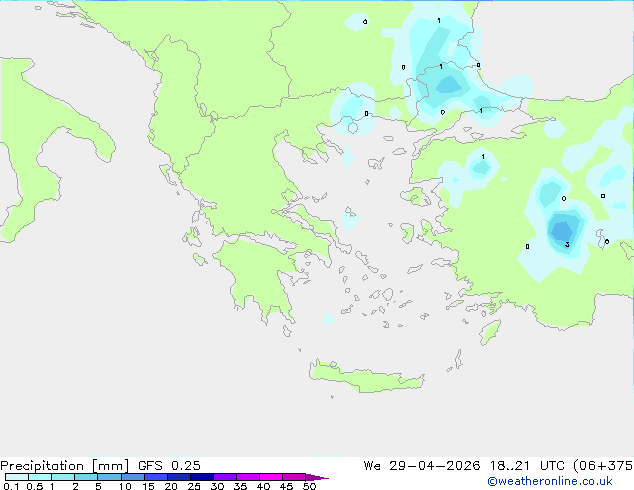Click the purple over-50 arrow on legend
The height and width of the screenshot is (490, 634).
[x=317, y=477]
